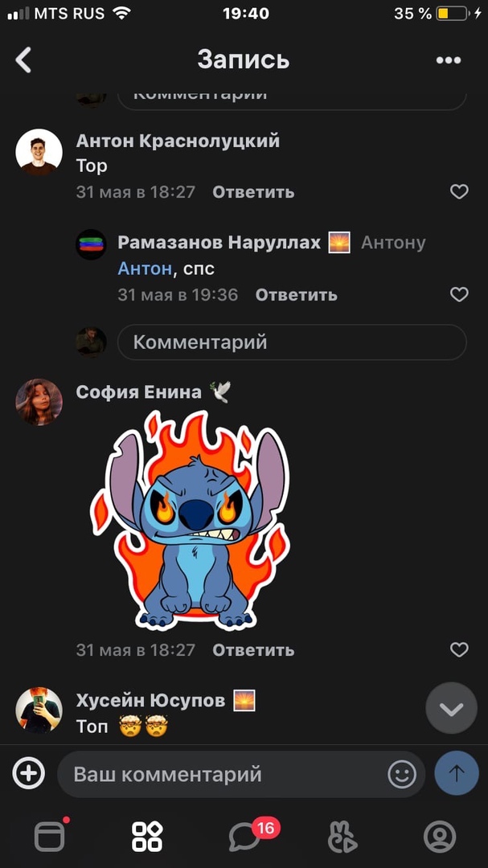The height and width of the screenshot is (868, 488).
Task: Jump to latest comments with down chevron
Action: [x=451, y=708]
